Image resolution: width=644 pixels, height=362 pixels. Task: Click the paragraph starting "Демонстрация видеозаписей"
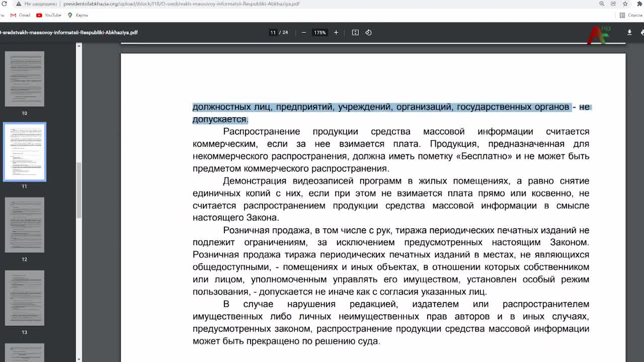[x=391, y=199]
